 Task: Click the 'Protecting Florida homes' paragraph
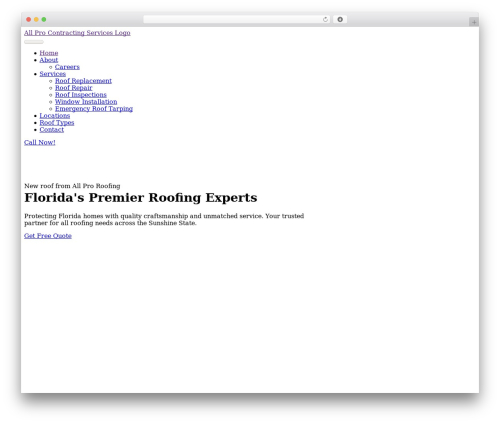pyautogui.click(x=164, y=220)
